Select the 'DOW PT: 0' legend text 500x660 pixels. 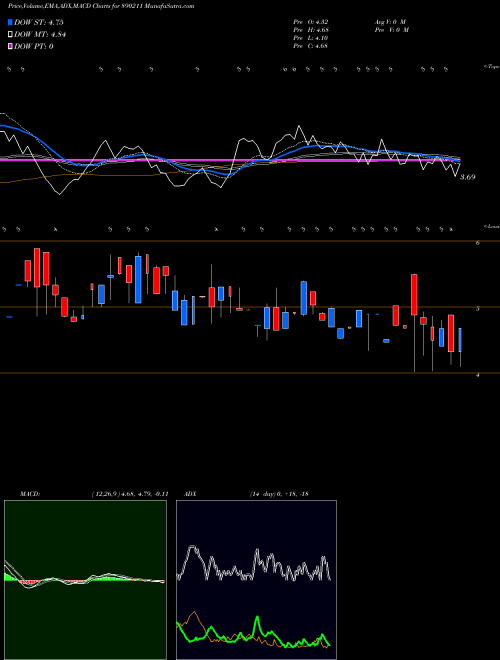click(34, 46)
